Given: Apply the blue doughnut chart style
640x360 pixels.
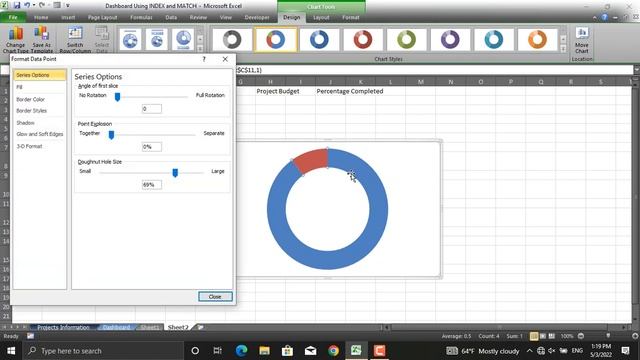Looking at the screenshot, I should [319, 40].
